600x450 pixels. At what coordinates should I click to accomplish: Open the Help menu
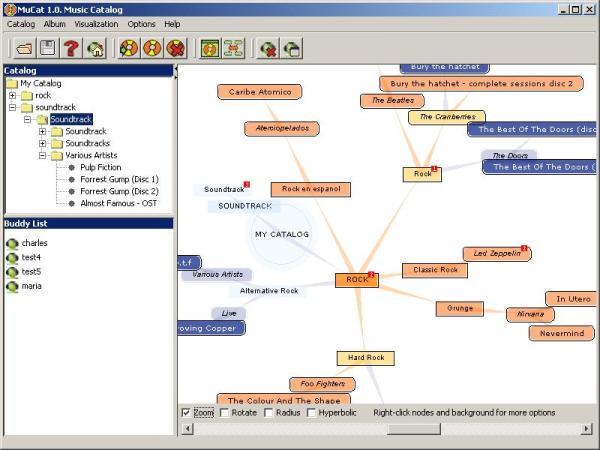[172, 24]
